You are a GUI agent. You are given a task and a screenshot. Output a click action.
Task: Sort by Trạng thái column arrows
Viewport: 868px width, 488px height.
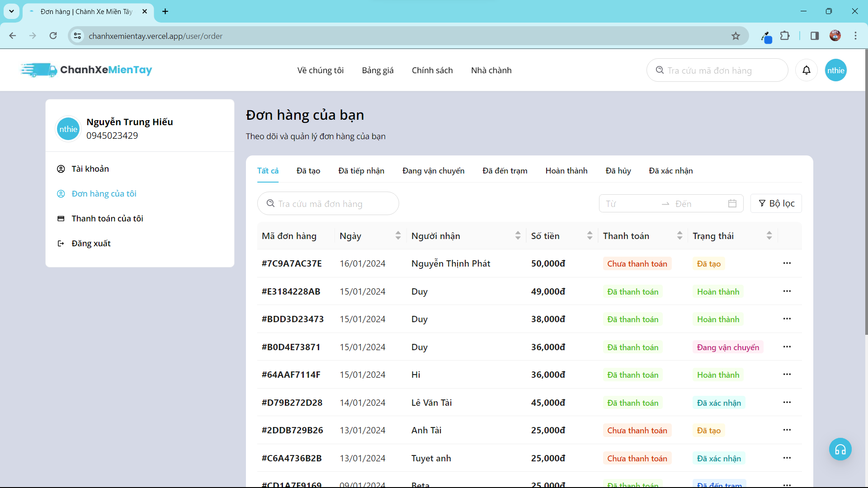point(769,235)
